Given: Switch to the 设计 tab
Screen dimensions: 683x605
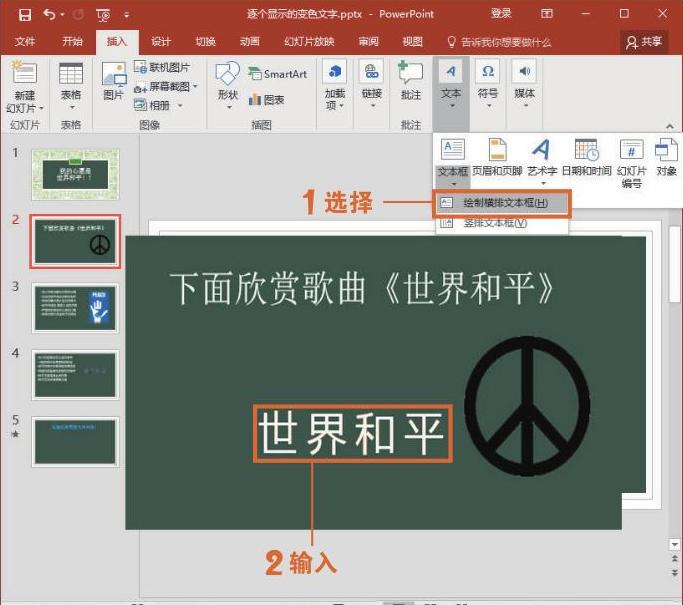Looking at the screenshot, I should [x=161, y=42].
